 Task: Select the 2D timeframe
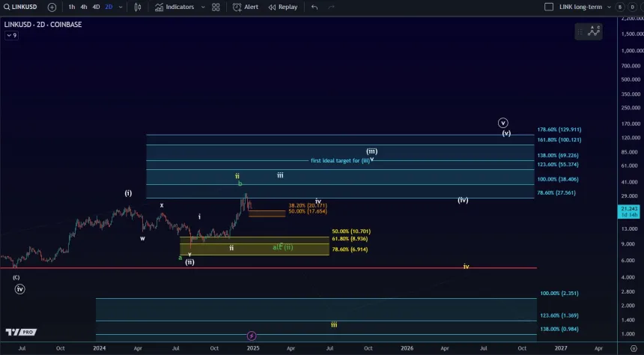pyautogui.click(x=109, y=7)
